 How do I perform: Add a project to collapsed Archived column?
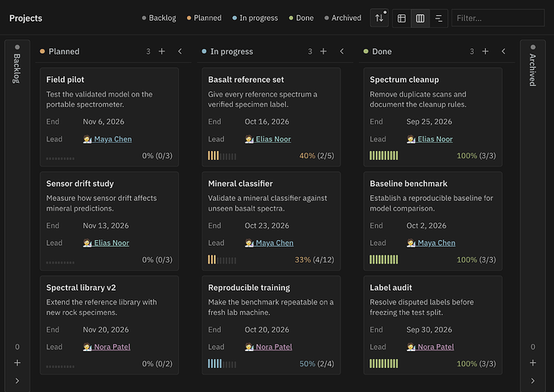pyautogui.click(x=533, y=362)
